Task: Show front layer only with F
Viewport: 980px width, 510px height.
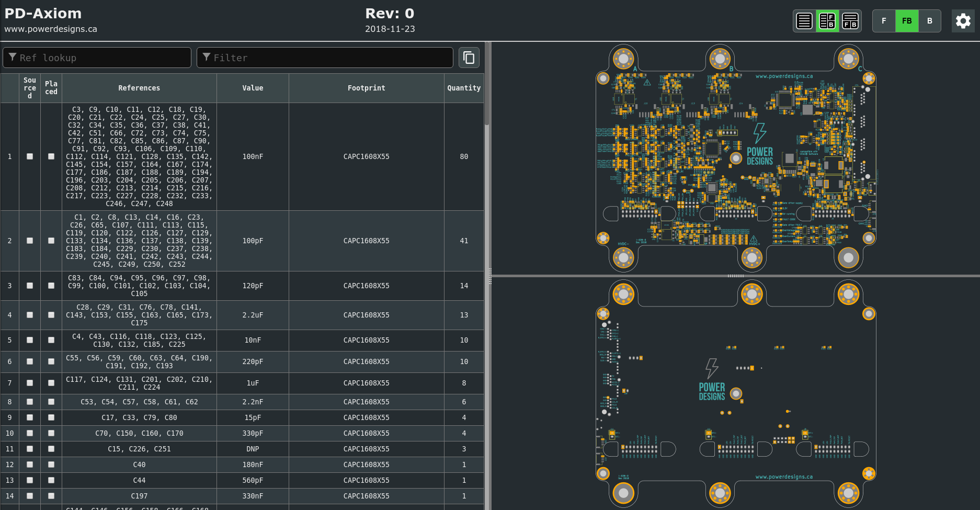Action: [884, 21]
